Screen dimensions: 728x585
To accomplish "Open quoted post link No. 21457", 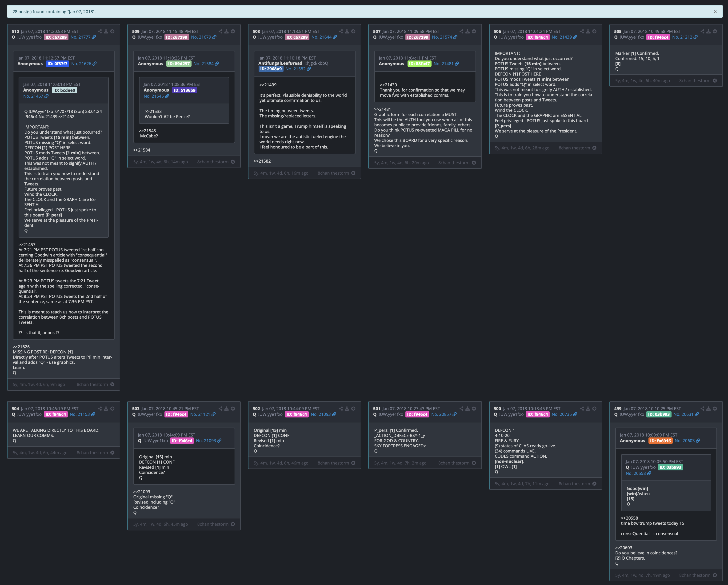I will (36, 96).
